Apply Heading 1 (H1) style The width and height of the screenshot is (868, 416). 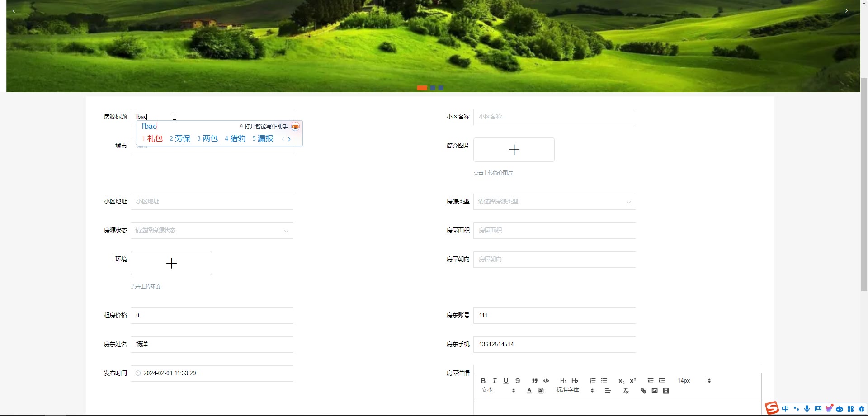pyautogui.click(x=563, y=381)
